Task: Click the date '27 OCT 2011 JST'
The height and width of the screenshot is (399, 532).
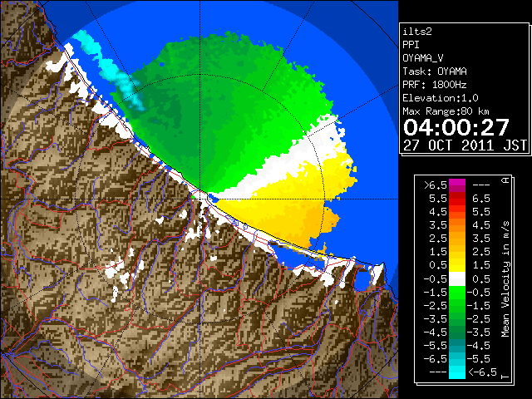Action: (x=465, y=145)
